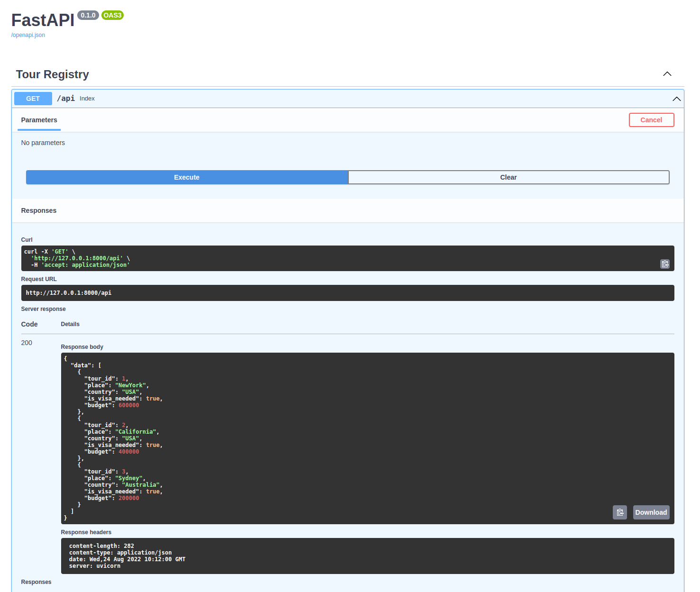Click the No parameters text
Image resolution: width=700 pixels, height=592 pixels.
tap(43, 143)
